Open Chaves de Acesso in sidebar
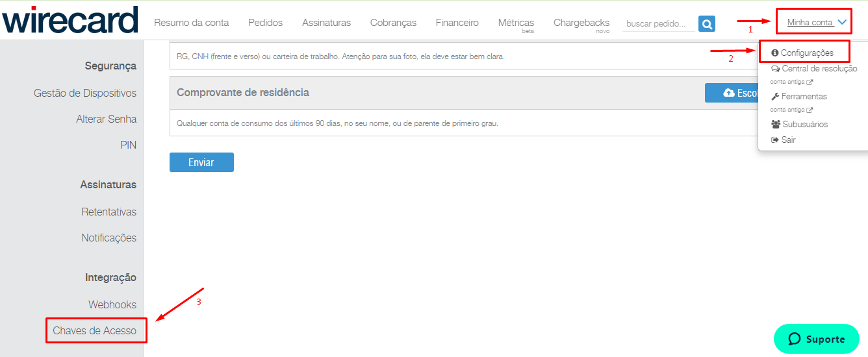Viewport: 868px width, 357px height. (x=95, y=330)
